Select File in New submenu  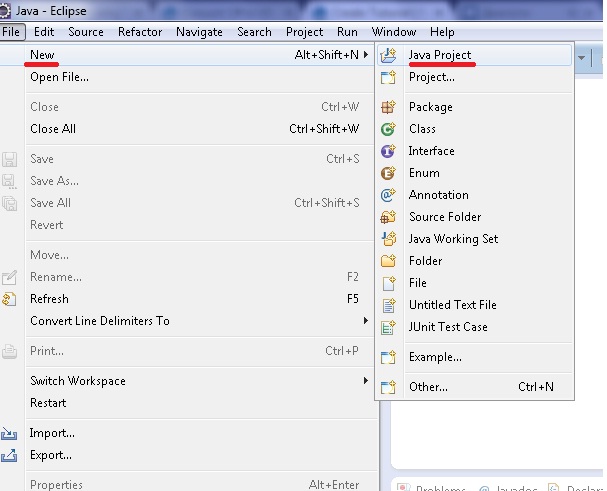(475, 283)
